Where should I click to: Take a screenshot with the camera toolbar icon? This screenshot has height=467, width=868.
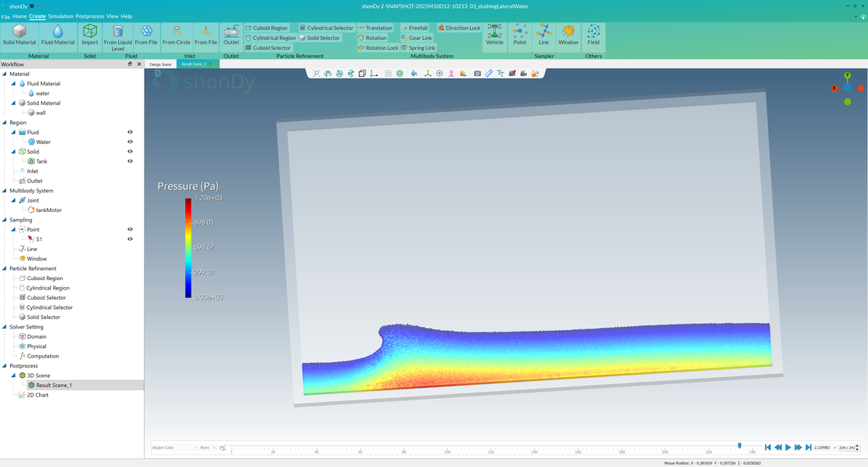point(478,73)
